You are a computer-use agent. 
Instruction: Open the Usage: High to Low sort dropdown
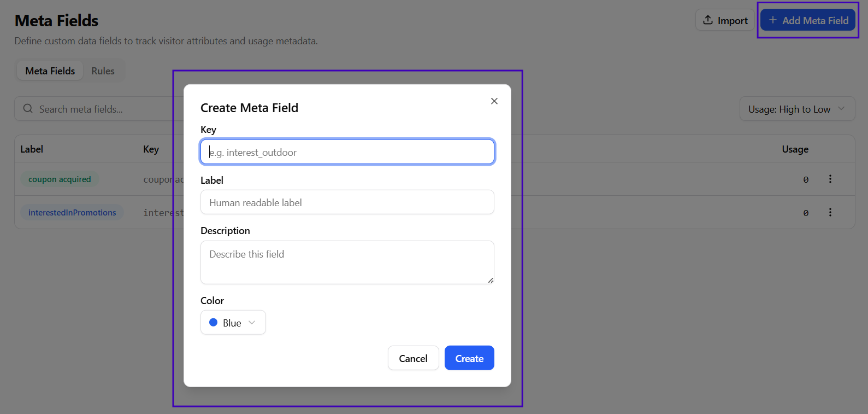tap(797, 109)
